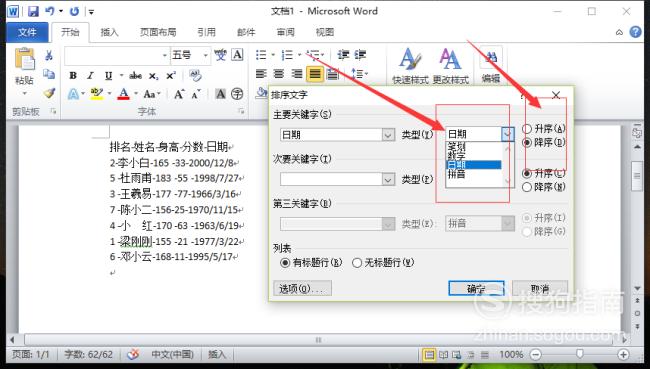Image resolution: width=650 pixels, height=369 pixels.
Task: Click the Word Help question mark icon
Action: [635, 32]
